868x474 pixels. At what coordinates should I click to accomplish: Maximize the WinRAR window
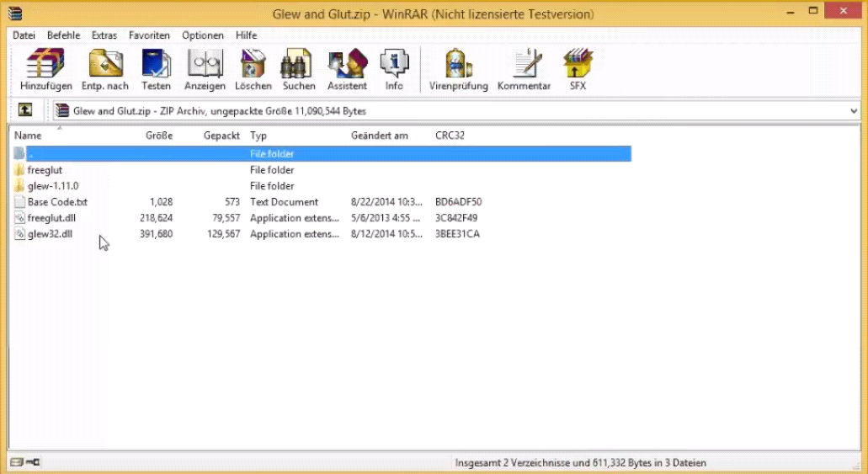812,11
